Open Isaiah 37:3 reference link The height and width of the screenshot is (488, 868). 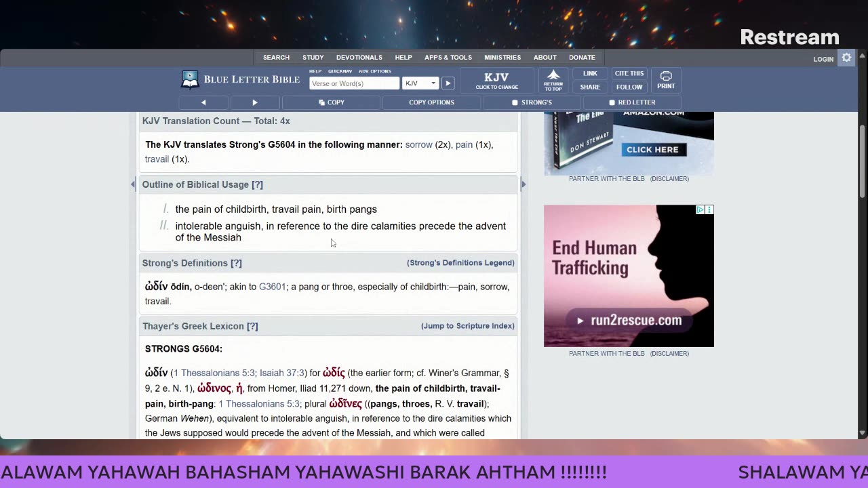point(281,373)
